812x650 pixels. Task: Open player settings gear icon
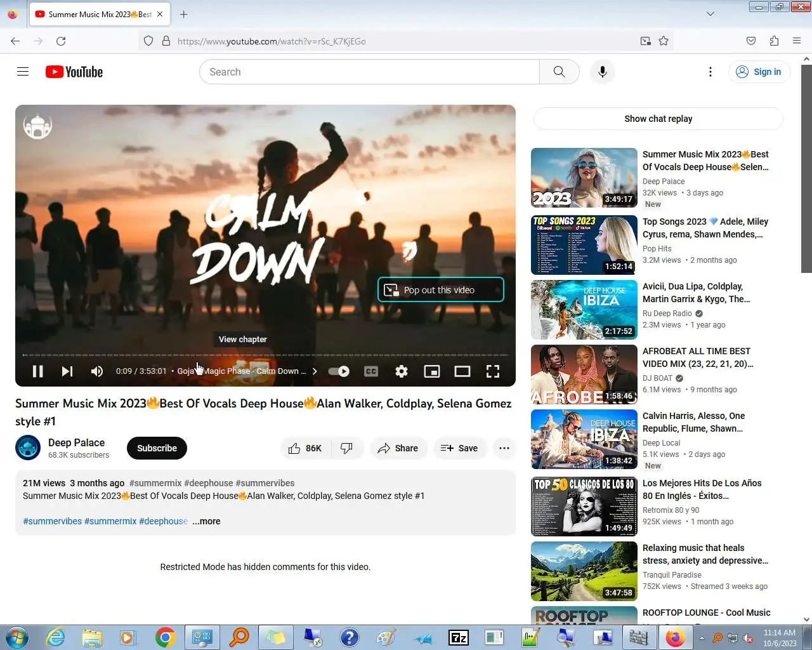coord(402,371)
